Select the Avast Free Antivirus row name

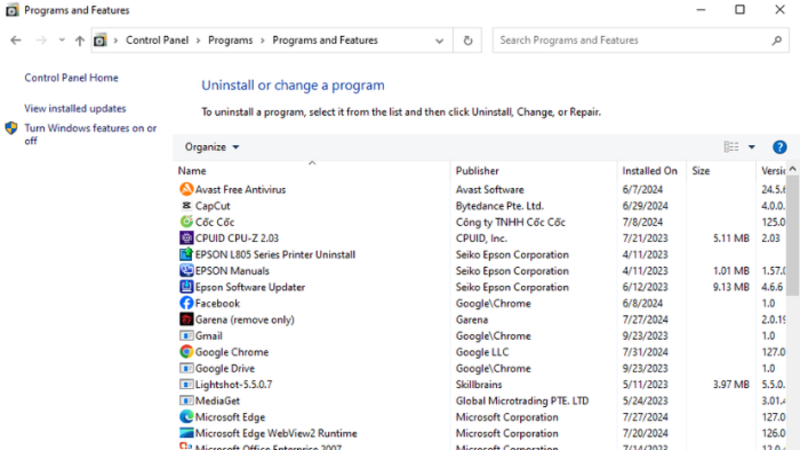coord(240,189)
